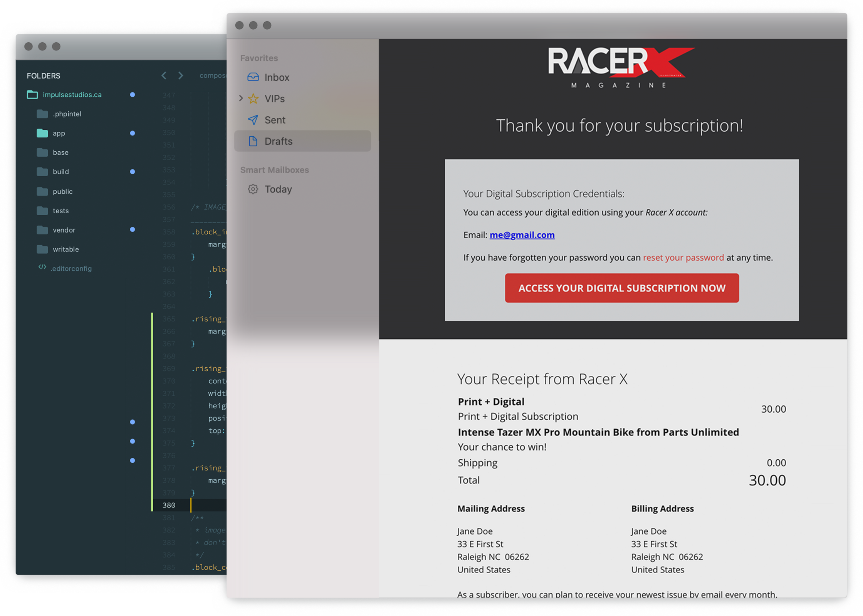This screenshot has height=616, width=863.
Task: Click line number 380 in the gutter
Action: click(169, 505)
